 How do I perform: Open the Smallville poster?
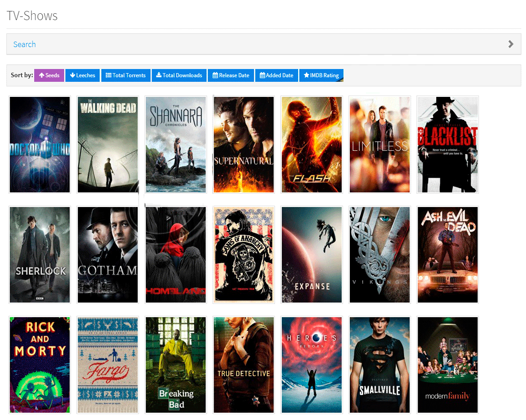pyautogui.click(x=380, y=365)
